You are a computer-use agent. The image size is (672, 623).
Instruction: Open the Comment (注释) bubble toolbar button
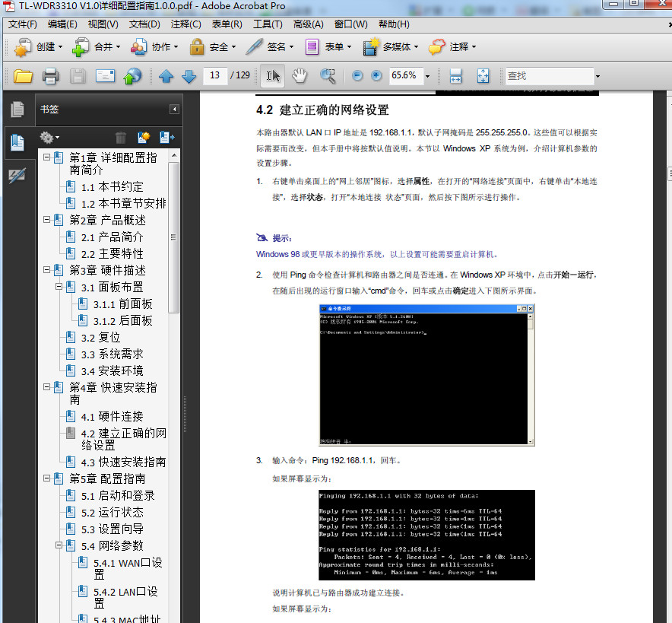[x=452, y=46]
